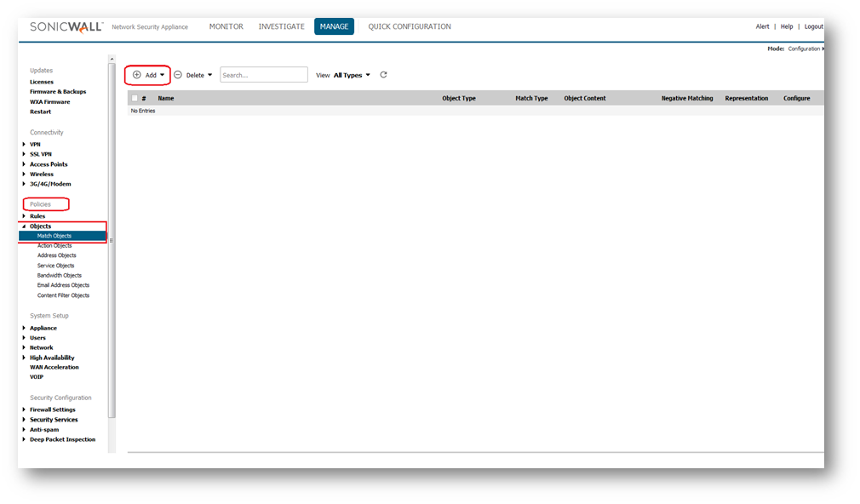The width and height of the screenshot is (860, 504).
Task: Open the QUICK CONFIGURATION tab
Action: pos(410,26)
